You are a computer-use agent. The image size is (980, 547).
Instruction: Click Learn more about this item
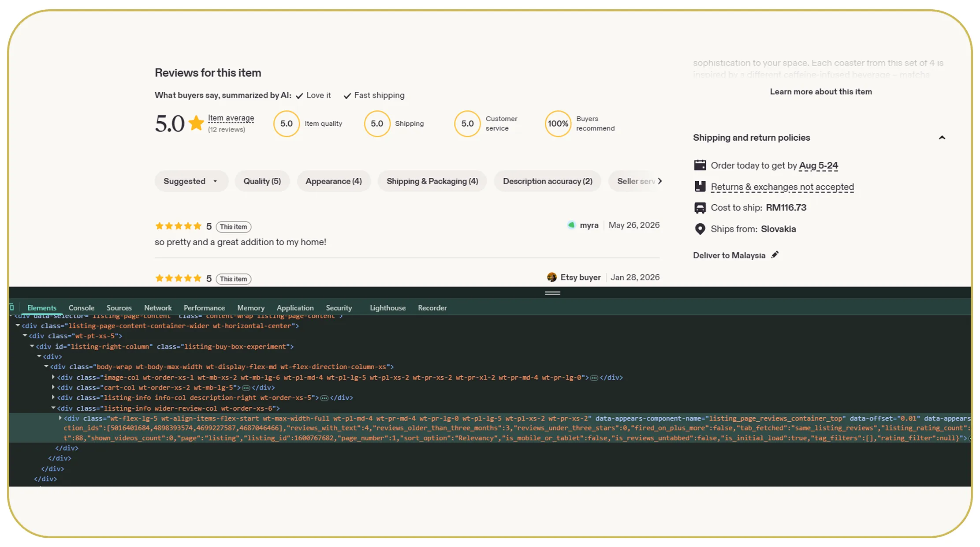coord(821,92)
